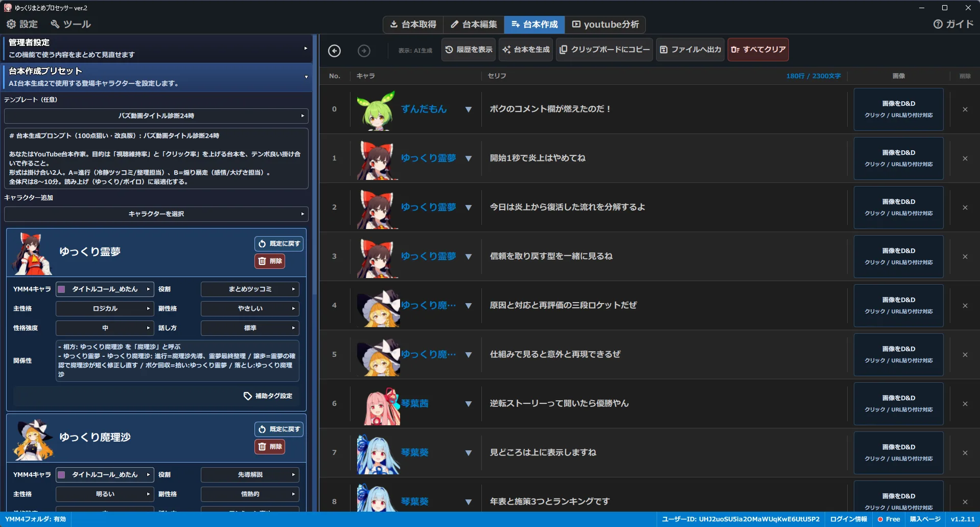This screenshot has height=527, width=980.
Task: Open ゆっくり魔理沙 副性格 情熱的 dropdown
Action: [x=250, y=494]
